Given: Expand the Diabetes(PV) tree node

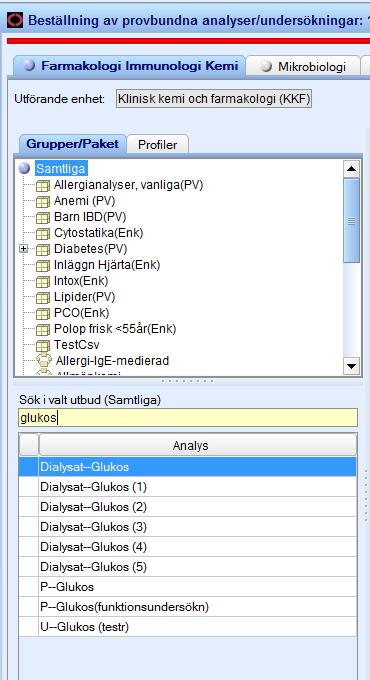Looking at the screenshot, I should [x=24, y=249].
